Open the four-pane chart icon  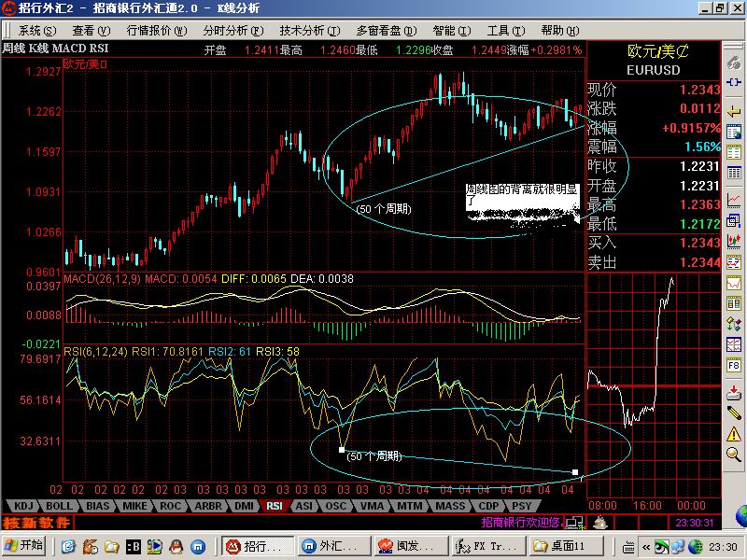734,344
